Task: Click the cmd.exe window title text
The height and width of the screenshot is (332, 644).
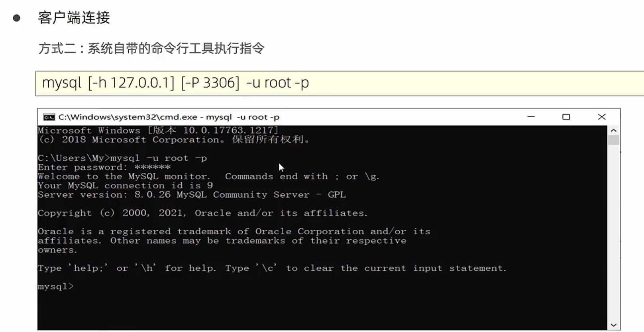Action: point(169,117)
